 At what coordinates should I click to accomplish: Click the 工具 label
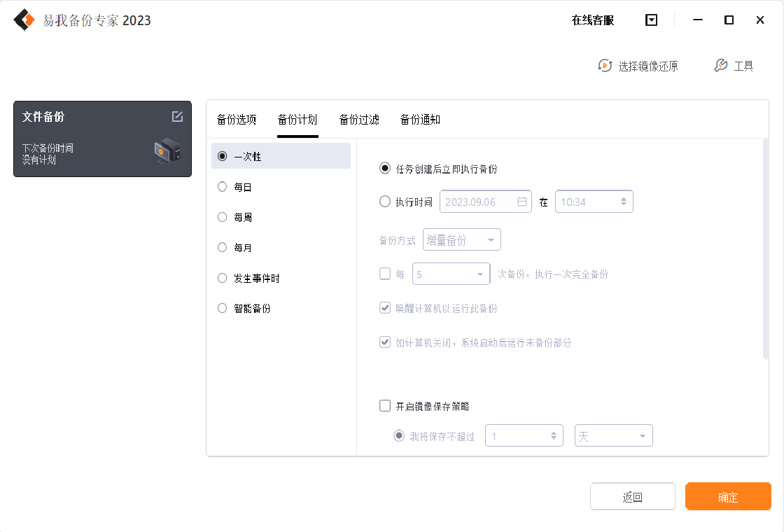point(743,66)
